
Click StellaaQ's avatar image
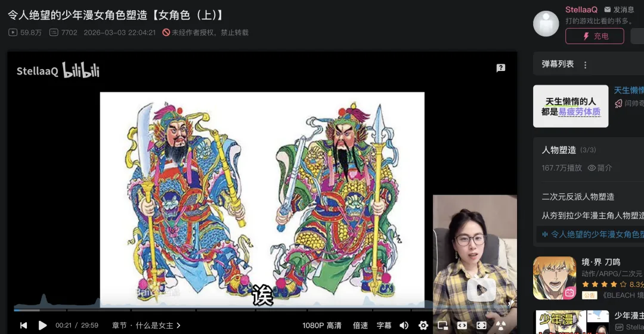click(x=546, y=24)
